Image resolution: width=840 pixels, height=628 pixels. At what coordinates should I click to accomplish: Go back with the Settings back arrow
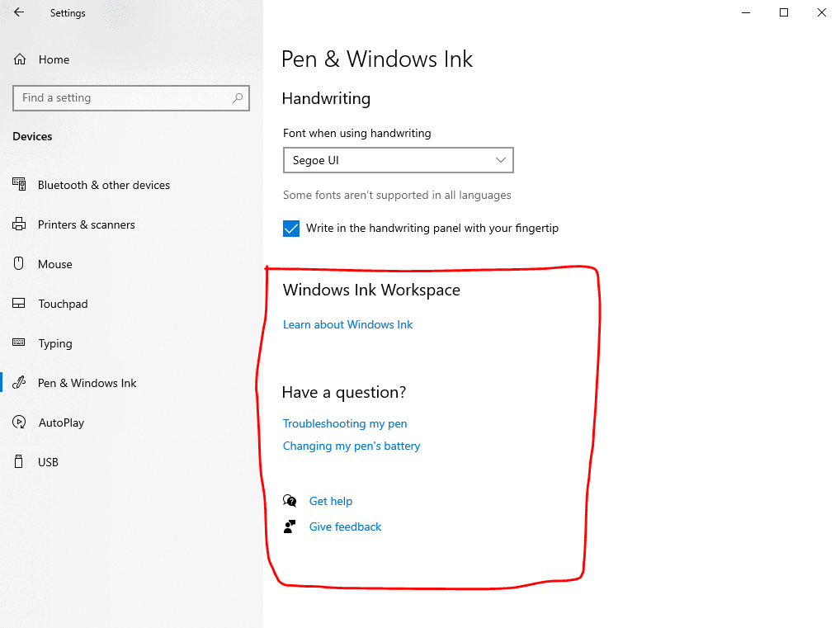pyautogui.click(x=19, y=12)
